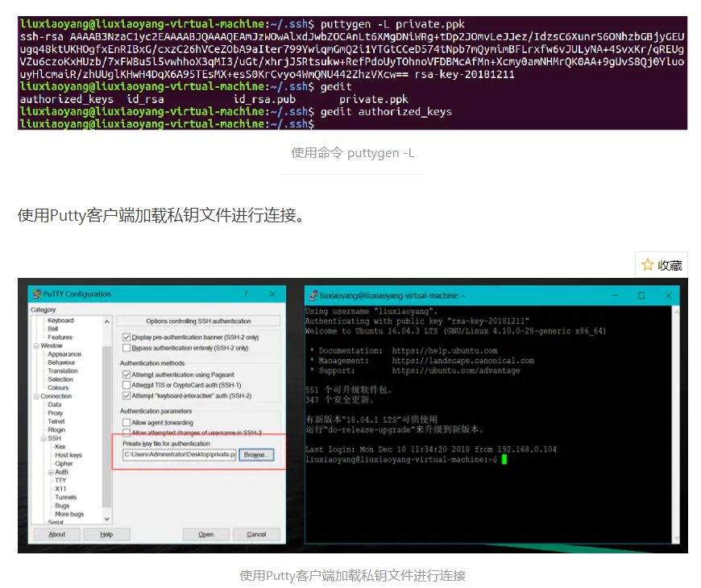Close the liuxiaoyang terminal window

[668, 296]
